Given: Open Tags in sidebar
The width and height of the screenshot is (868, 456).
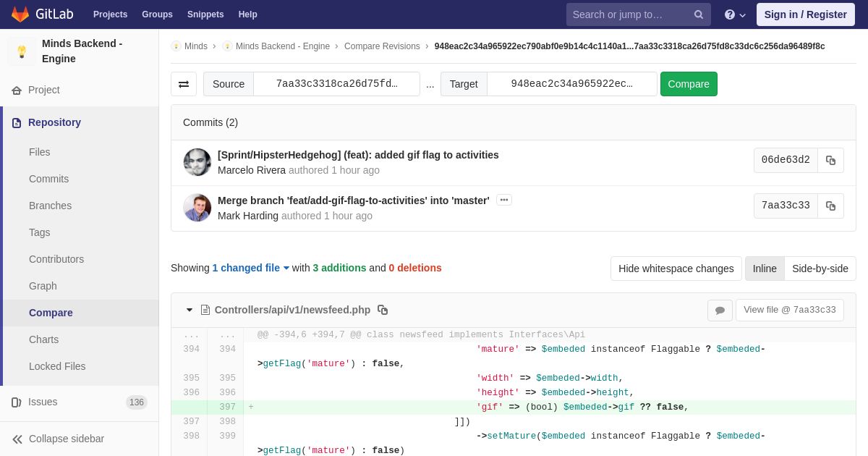Looking at the screenshot, I should (x=40, y=232).
